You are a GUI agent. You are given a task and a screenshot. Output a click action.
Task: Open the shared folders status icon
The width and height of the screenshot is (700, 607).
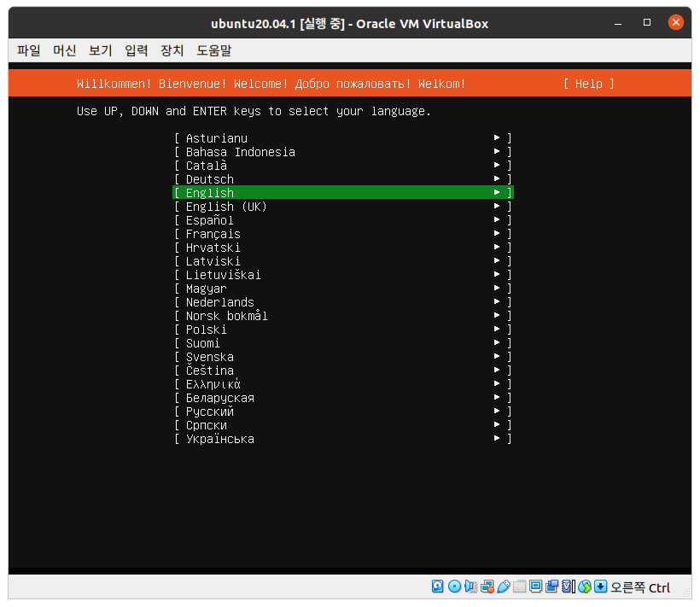519,587
